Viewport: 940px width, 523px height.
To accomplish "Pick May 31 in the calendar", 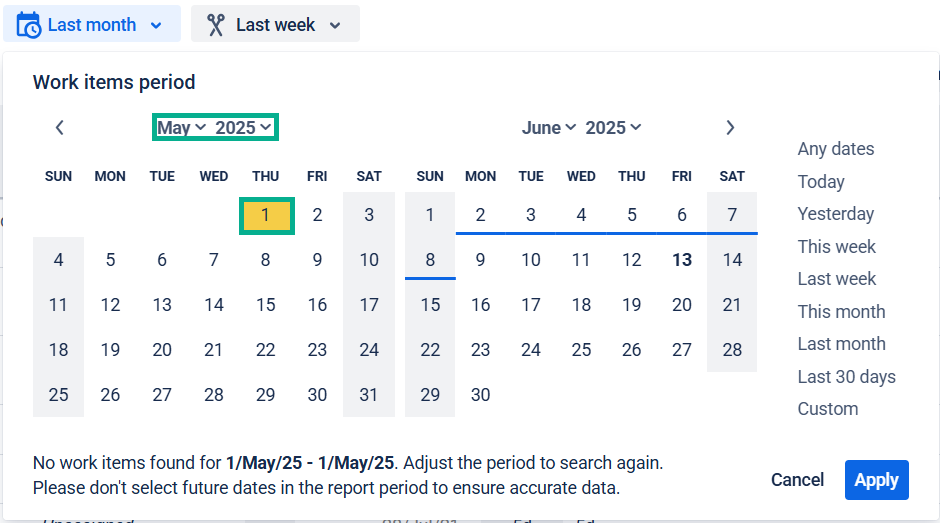I will click(369, 395).
